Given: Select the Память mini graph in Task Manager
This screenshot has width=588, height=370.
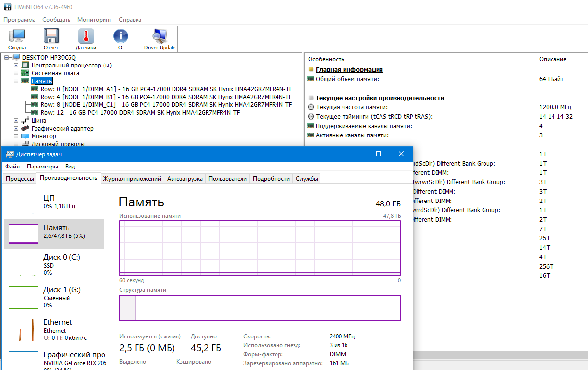Looking at the screenshot, I should [24, 234].
